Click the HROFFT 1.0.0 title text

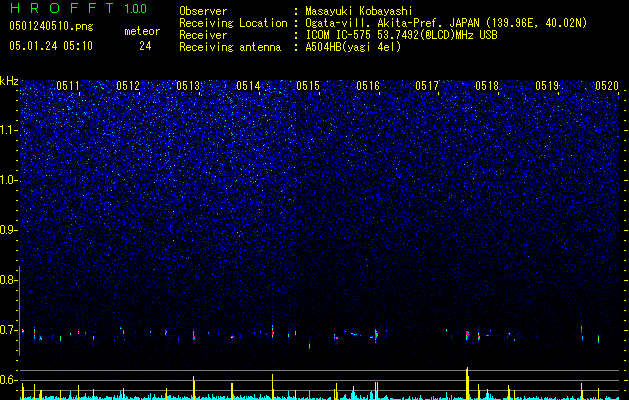pyautogui.click(x=78, y=8)
